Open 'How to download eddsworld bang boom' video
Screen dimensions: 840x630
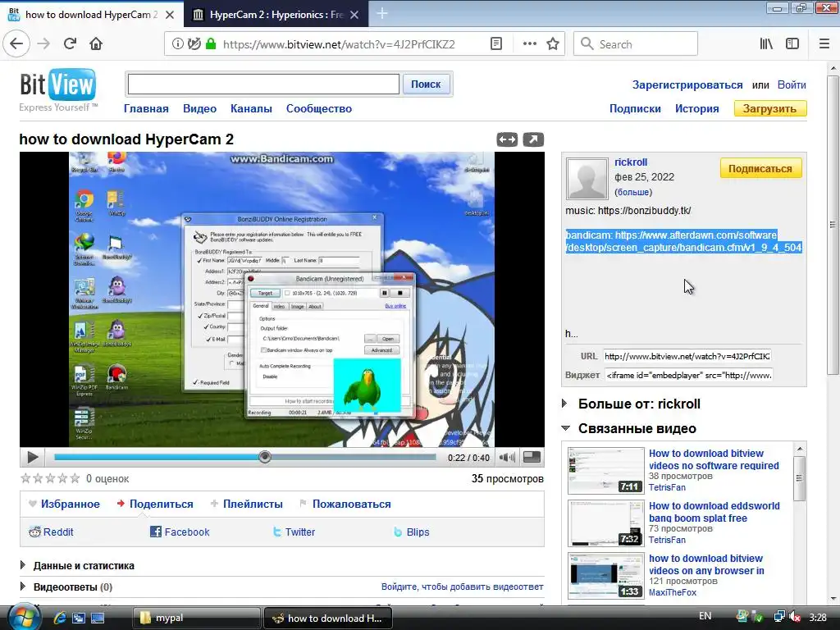pos(714,512)
